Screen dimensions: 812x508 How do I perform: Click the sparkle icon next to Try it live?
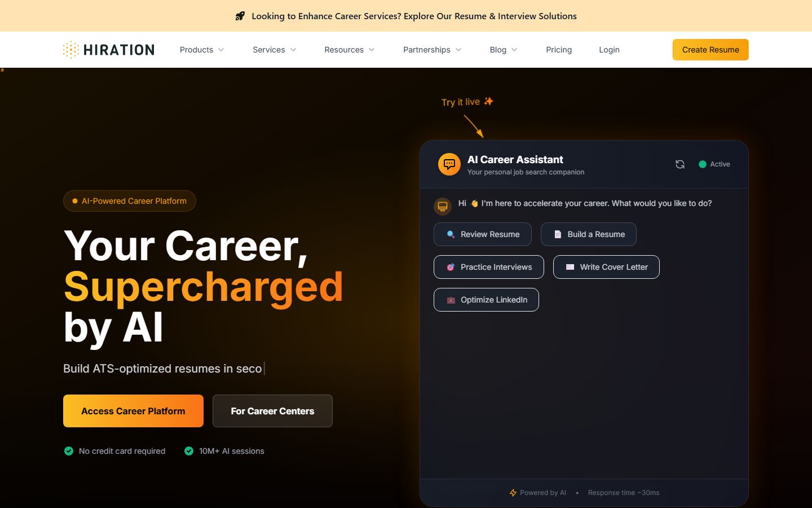(488, 101)
